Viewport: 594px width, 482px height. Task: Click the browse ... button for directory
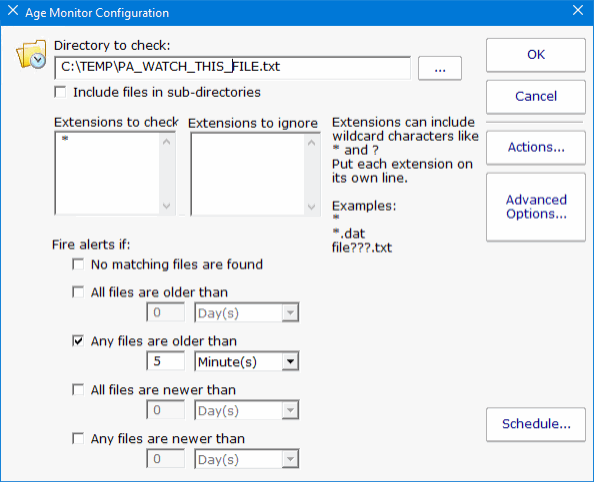point(440,69)
